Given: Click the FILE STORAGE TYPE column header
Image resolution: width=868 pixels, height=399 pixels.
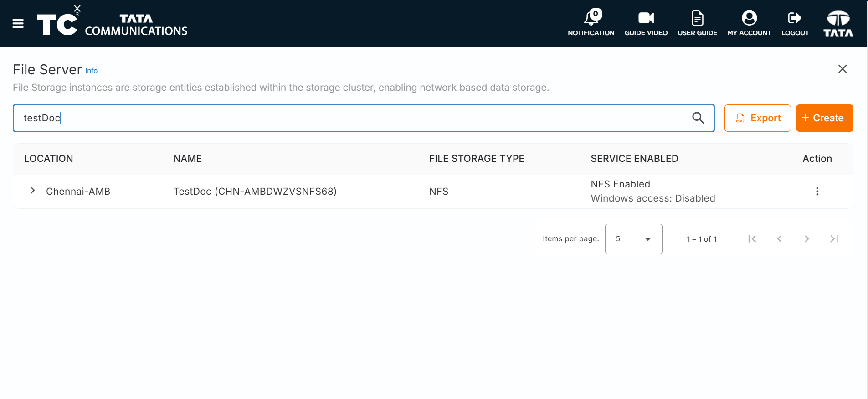Looking at the screenshot, I should point(477,159).
